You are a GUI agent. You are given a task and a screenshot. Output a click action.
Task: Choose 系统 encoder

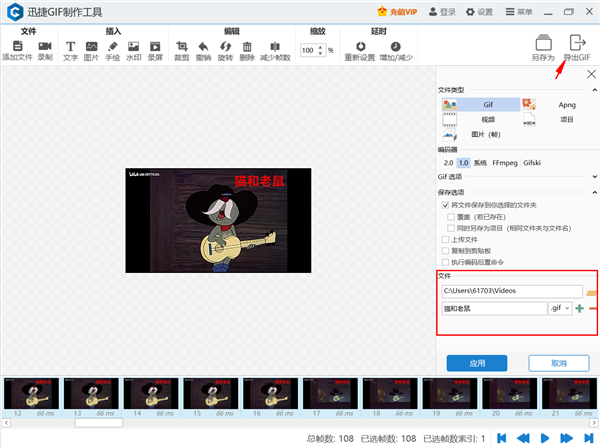[x=480, y=163]
